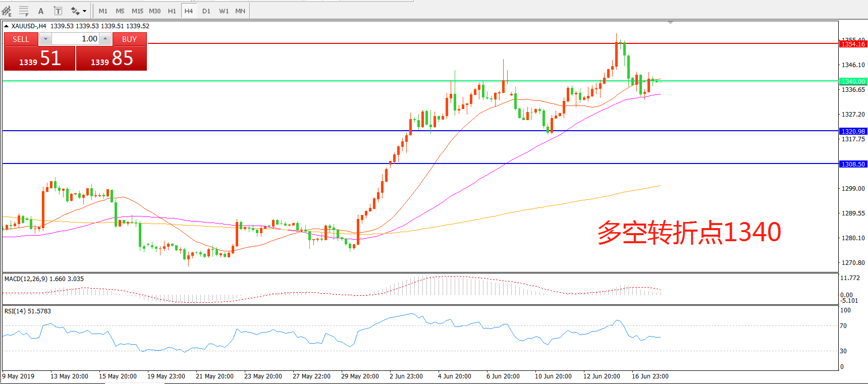Toggle the H4 timeframe button
The width and height of the screenshot is (868, 384).
pyautogui.click(x=189, y=11)
